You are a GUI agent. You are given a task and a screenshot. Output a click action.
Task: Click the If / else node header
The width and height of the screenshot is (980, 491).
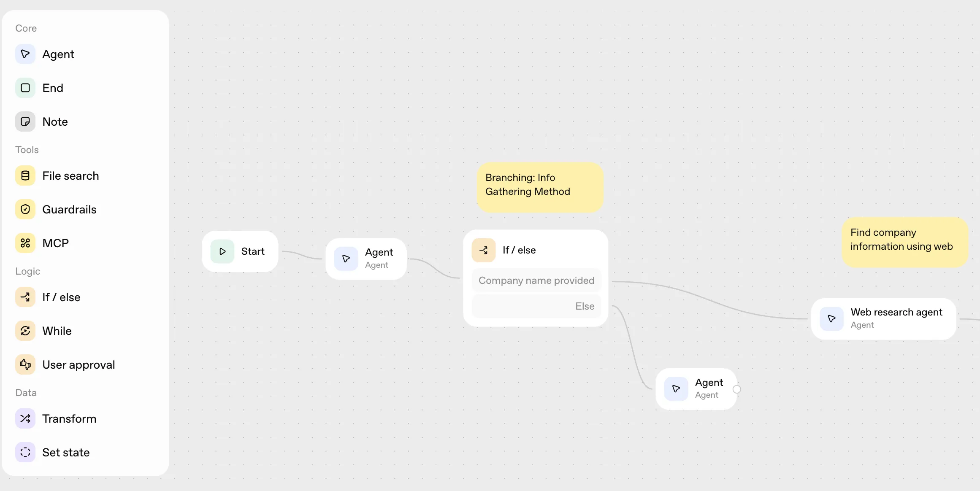(519, 250)
